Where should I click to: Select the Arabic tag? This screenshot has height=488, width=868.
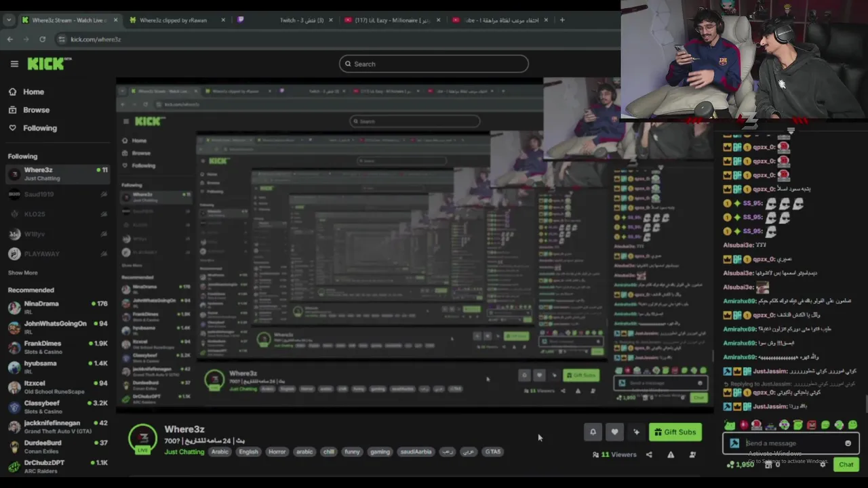pos(220,451)
